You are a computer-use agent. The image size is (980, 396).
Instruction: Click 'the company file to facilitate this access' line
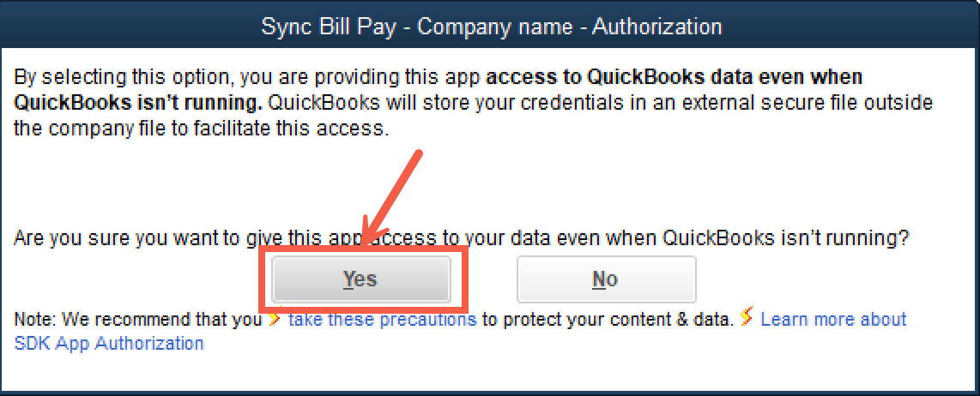coord(202,129)
